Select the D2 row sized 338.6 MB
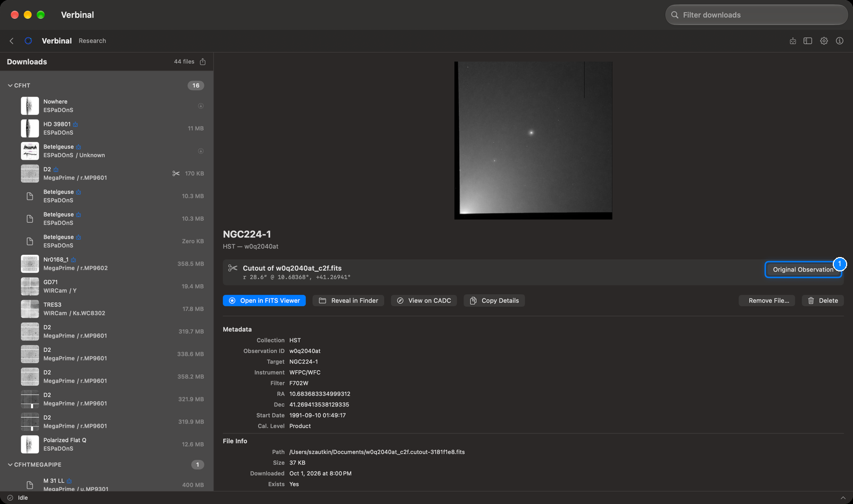The image size is (853, 504). click(x=106, y=354)
